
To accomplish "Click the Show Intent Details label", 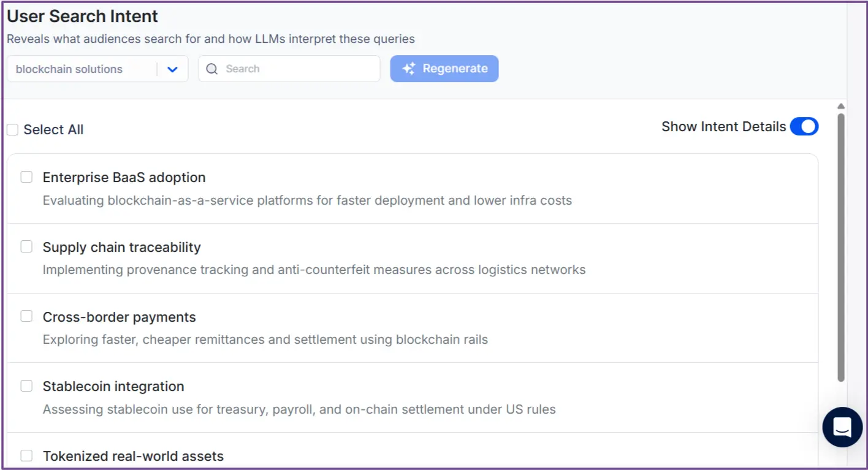I will pos(723,126).
